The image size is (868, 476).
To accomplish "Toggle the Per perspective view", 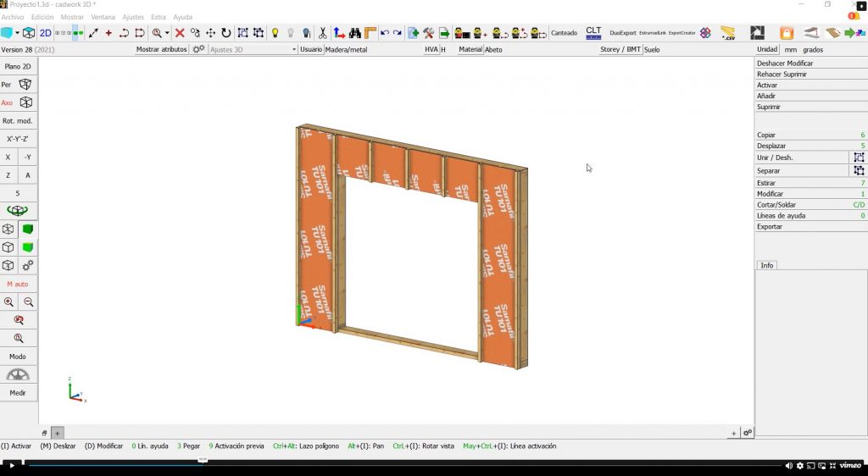I will pos(18,84).
